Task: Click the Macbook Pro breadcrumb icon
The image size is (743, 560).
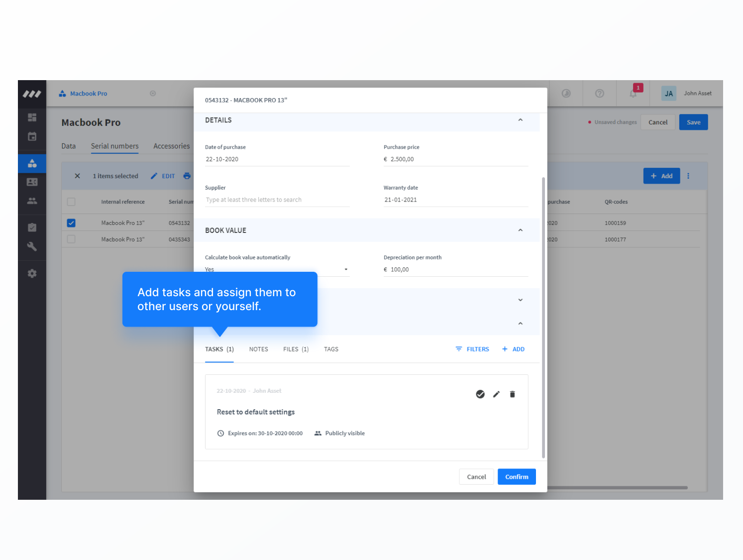Action: tap(62, 94)
